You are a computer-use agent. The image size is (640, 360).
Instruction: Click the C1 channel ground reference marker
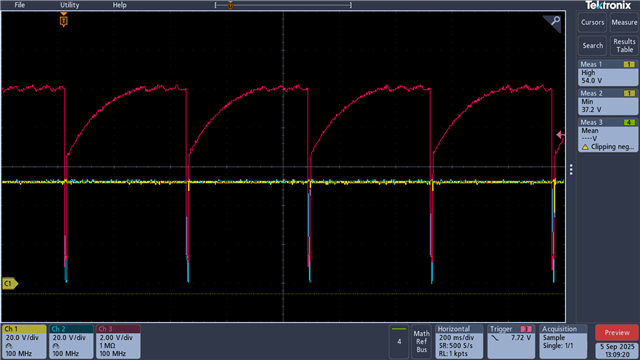click(x=9, y=283)
